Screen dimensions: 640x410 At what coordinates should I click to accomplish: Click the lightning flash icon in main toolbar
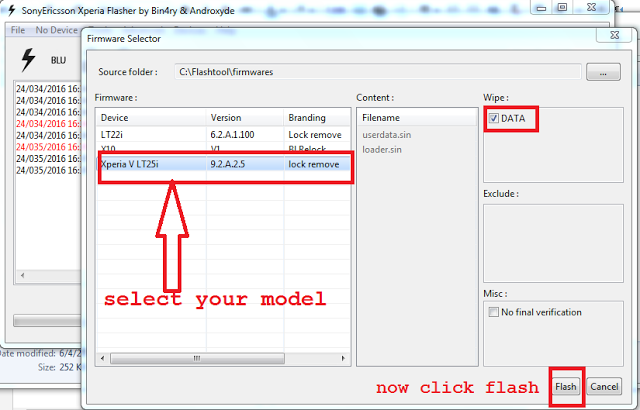click(28, 60)
